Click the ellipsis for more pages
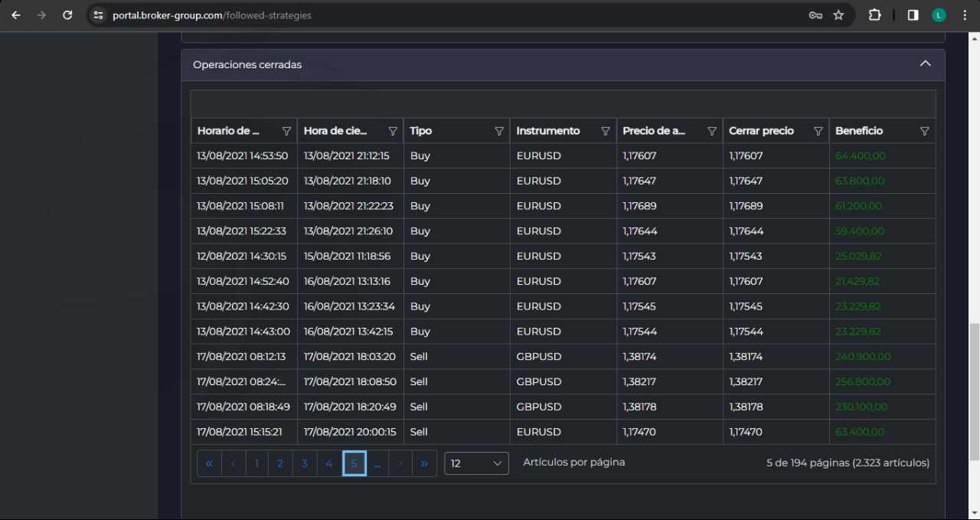This screenshot has width=980, height=520. tap(377, 463)
